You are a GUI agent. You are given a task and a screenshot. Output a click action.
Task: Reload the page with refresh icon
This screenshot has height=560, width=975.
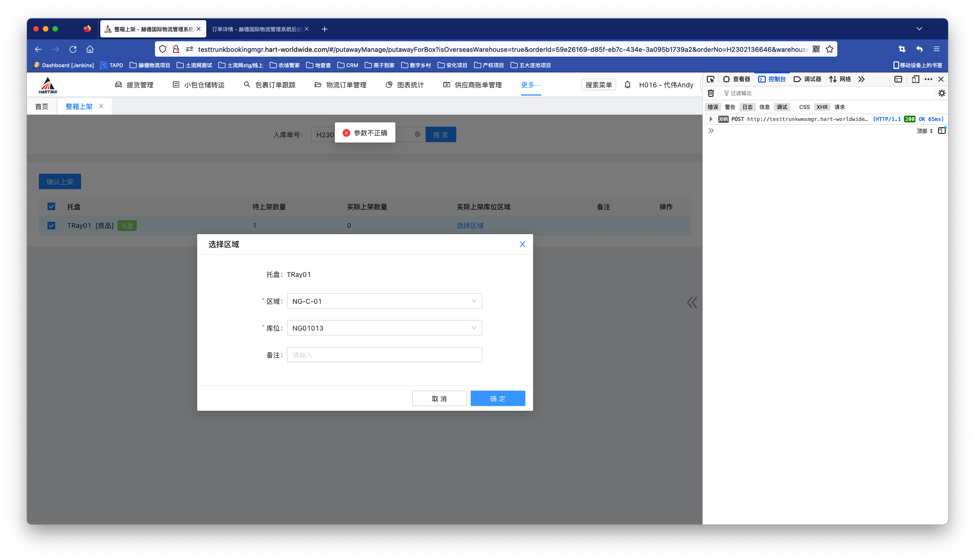click(x=73, y=49)
